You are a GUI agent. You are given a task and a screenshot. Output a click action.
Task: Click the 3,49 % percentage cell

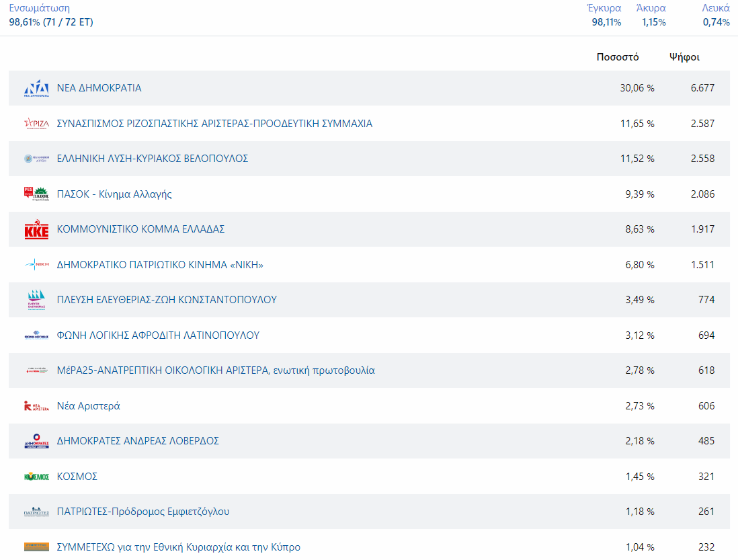640,300
